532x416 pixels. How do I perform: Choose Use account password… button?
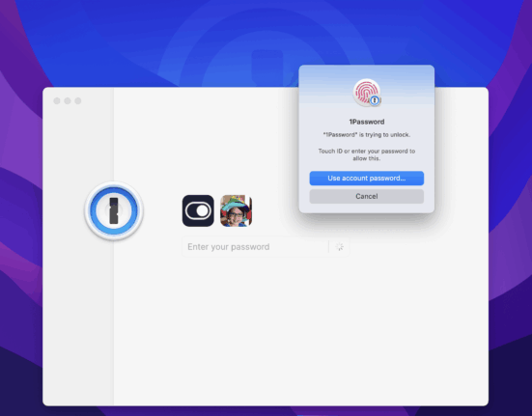pyautogui.click(x=367, y=179)
